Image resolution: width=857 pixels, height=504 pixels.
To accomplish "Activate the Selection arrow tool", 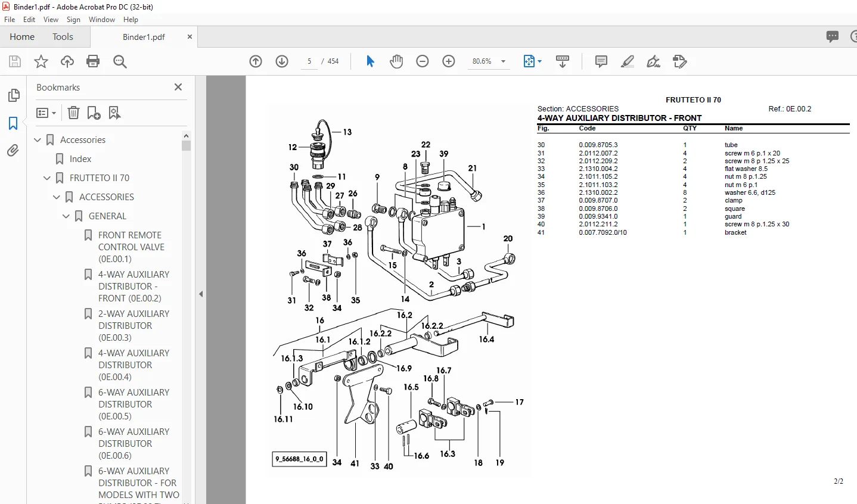I will point(370,61).
